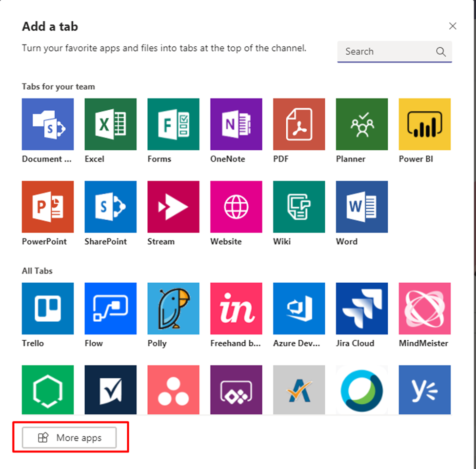Viewport: 476px width, 469px height.
Task: Add the Yammer tab tile
Action: (x=425, y=390)
